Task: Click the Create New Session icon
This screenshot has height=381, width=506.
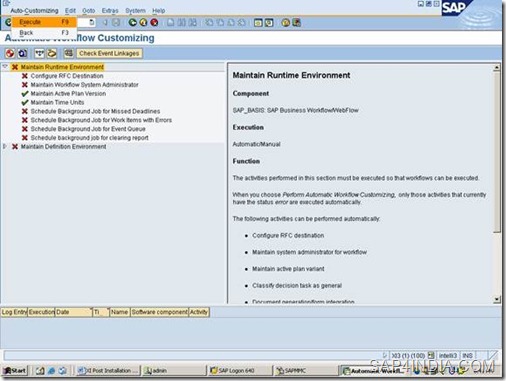Action: click(x=258, y=22)
